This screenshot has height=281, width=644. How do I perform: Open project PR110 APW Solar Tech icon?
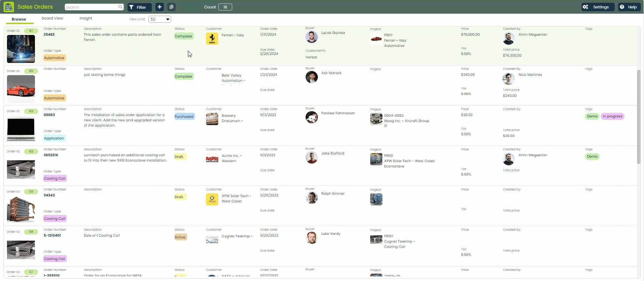pyautogui.click(x=376, y=159)
